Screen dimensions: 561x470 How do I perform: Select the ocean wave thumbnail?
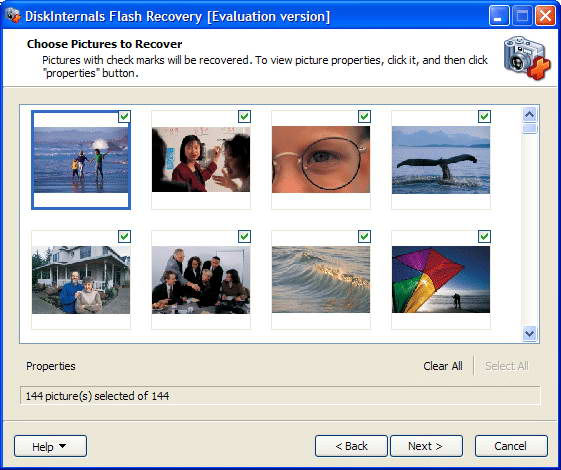(x=321, y=280)
